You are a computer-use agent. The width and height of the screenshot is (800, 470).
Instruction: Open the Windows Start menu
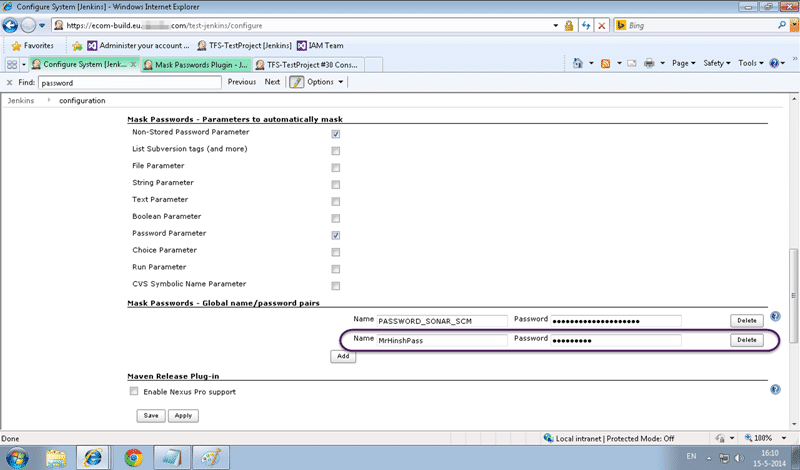point(16,458)
